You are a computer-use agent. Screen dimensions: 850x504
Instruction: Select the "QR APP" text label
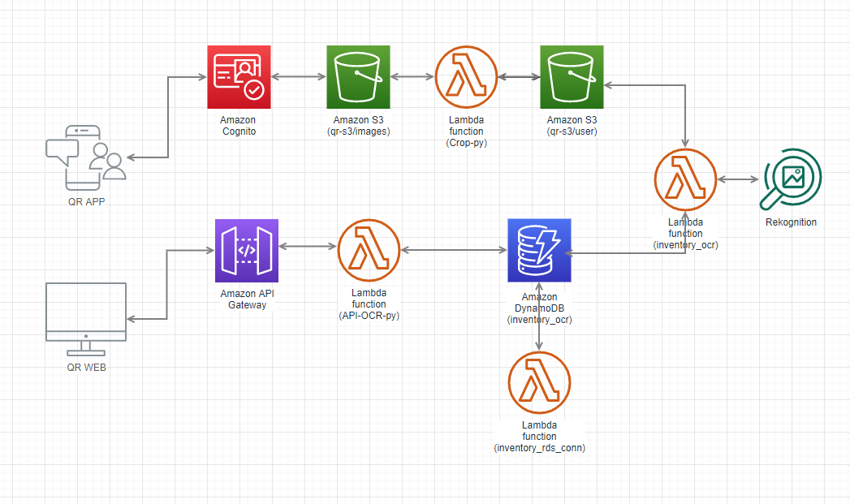coord(86,202)
